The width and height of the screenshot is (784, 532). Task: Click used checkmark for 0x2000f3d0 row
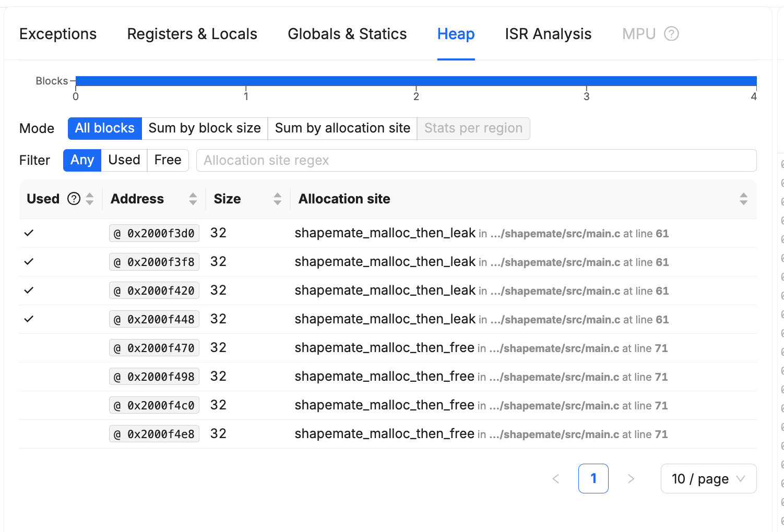point(29,233)
